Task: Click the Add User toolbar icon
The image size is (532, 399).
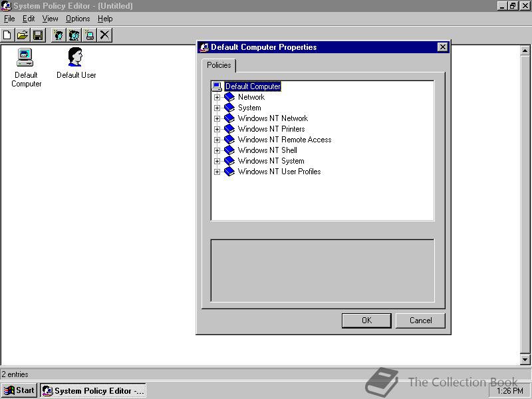Action: pos(59,35)
